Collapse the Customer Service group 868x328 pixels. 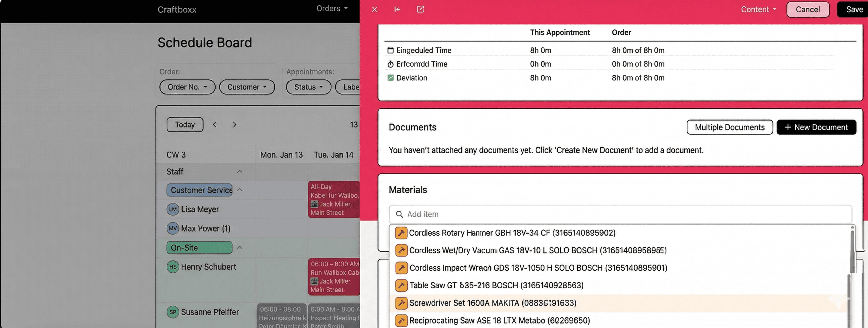click(x=239, y=190)
